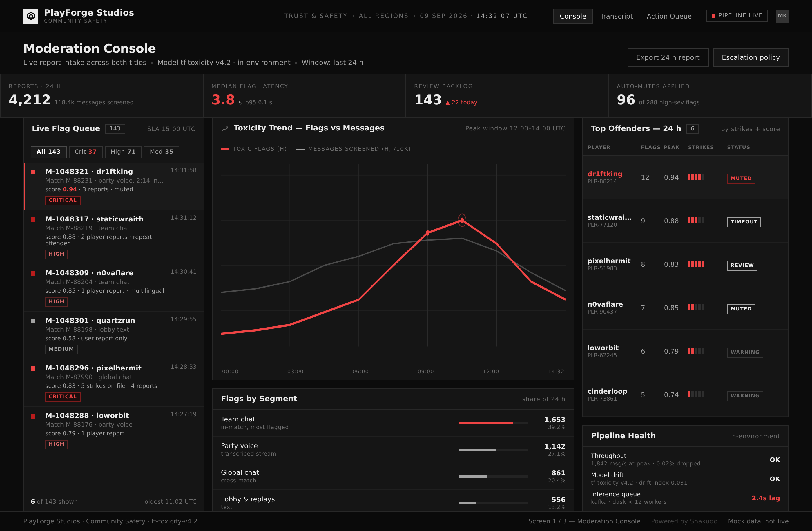Click the MK user avatar

click(x=782, y=16)
